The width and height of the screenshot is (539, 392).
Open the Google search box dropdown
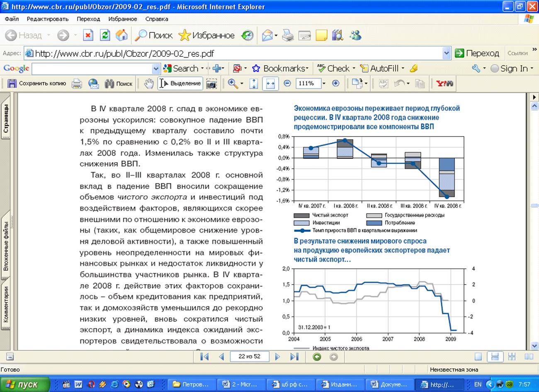[x=156, y=68]
